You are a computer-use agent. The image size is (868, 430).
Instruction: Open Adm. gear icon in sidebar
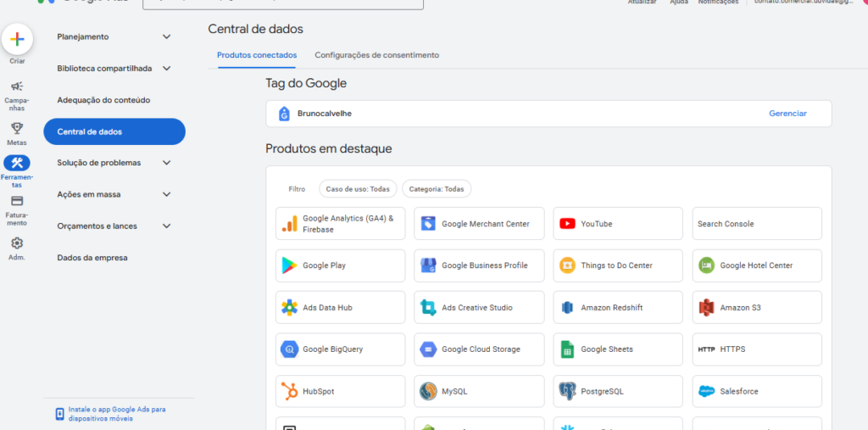(x=17, y=243)
